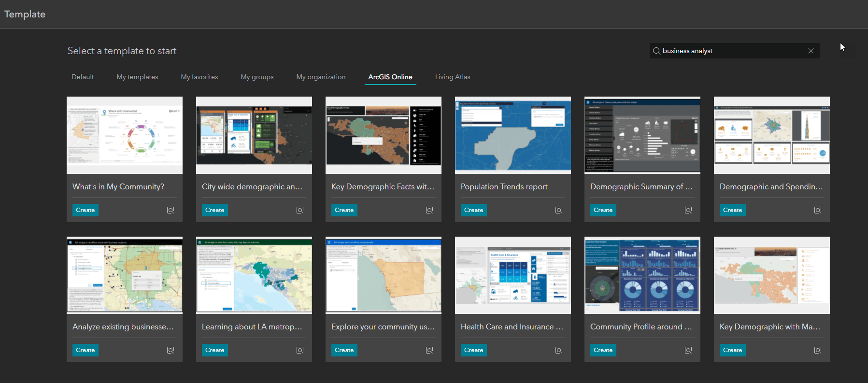Open the My organization tab
Image resolution: width=868 pixels, height=383 pixels.
(x=321, y=77)
